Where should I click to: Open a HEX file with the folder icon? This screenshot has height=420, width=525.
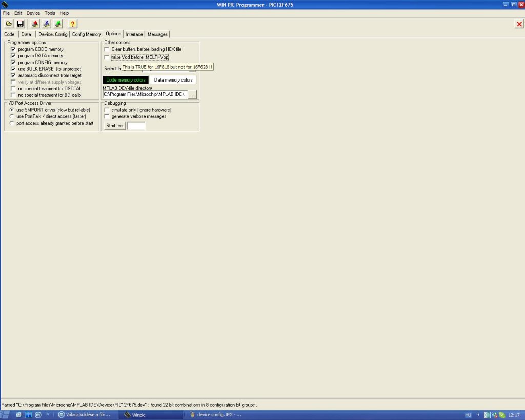click(x=9, y=24)
